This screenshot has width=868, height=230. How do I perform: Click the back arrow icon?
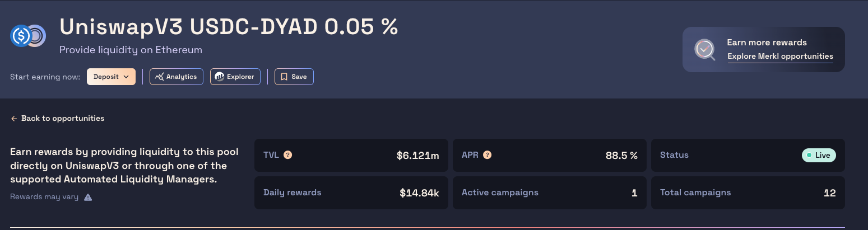(x=14, y=119)
